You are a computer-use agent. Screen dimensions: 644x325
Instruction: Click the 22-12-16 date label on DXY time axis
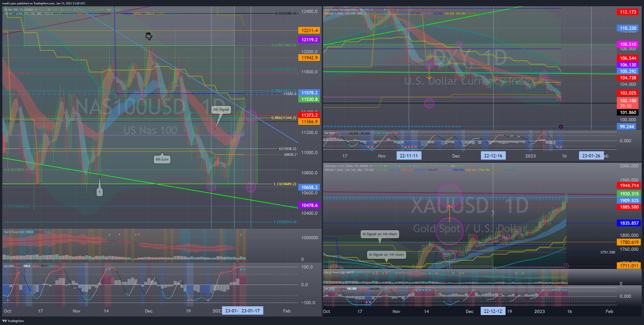(493, 156)
